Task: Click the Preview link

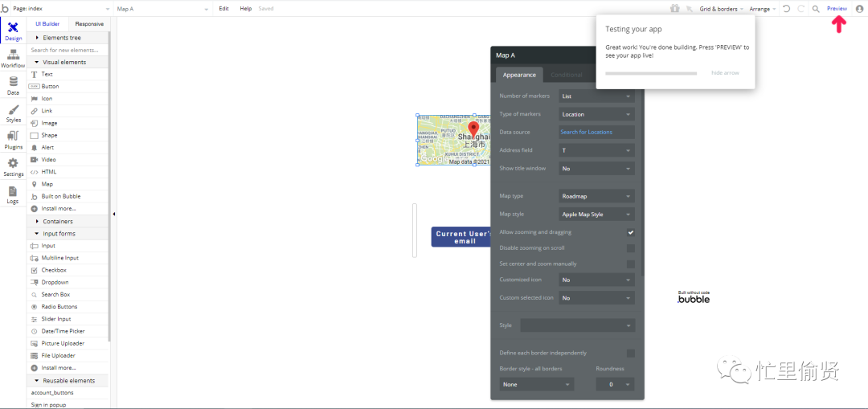Action: pos(837,9)
